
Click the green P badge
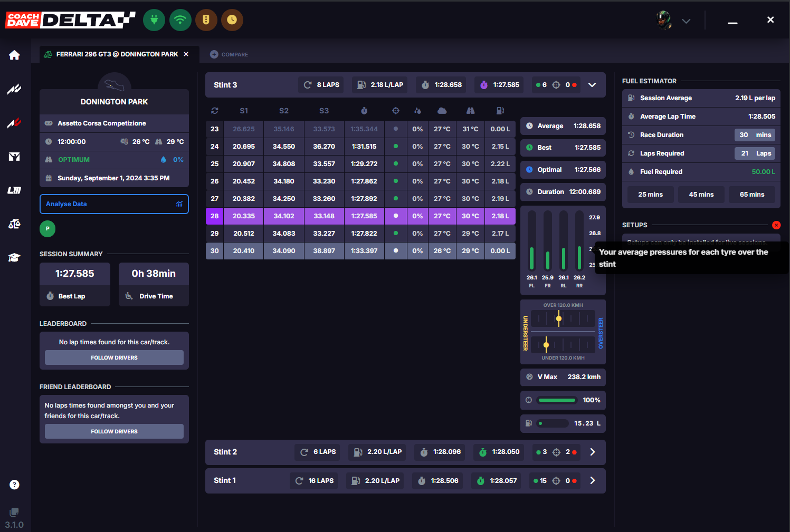pyautogui.click(x=47, y=229)
